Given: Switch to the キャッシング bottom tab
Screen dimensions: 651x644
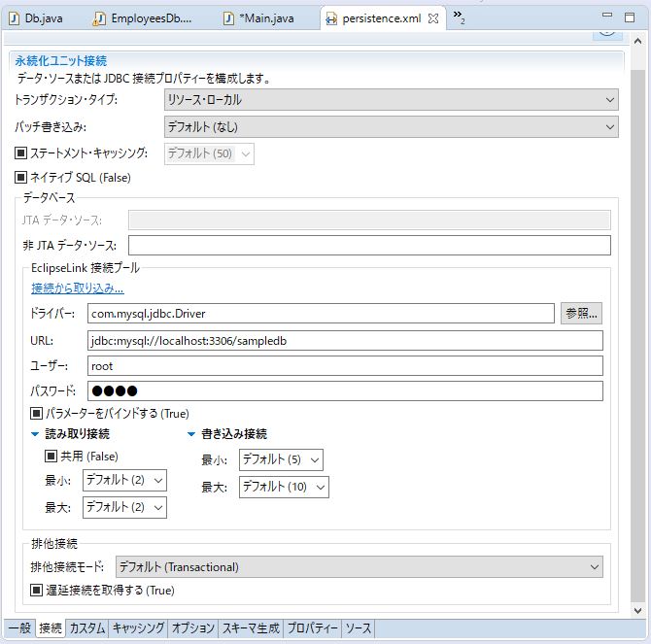Looking at the screenshot, I should tap(138, 628).
